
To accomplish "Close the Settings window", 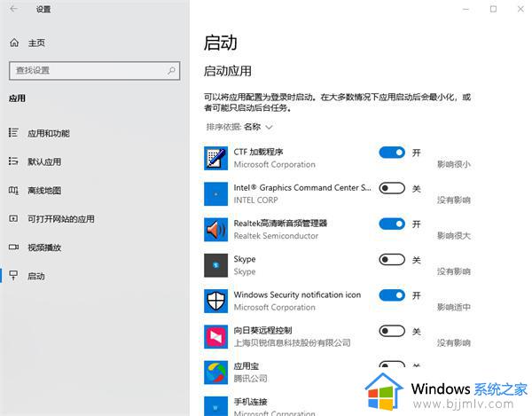I will pos(520,9).
